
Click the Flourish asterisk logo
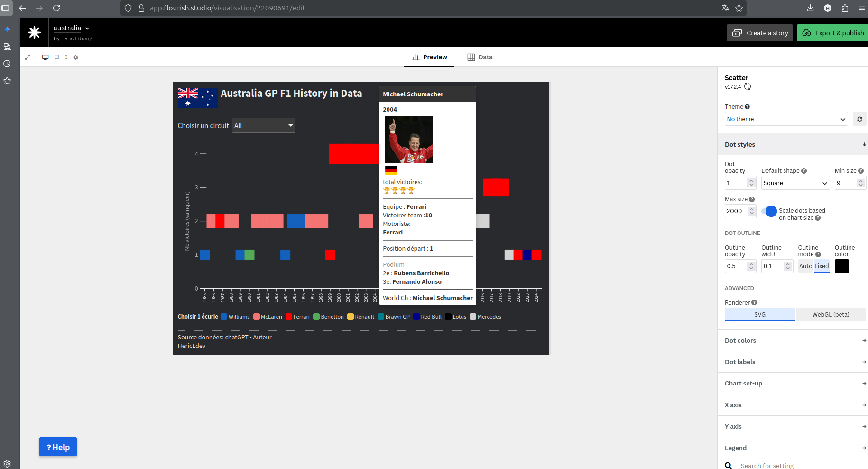pyautogui.click(x=34, y=32)
